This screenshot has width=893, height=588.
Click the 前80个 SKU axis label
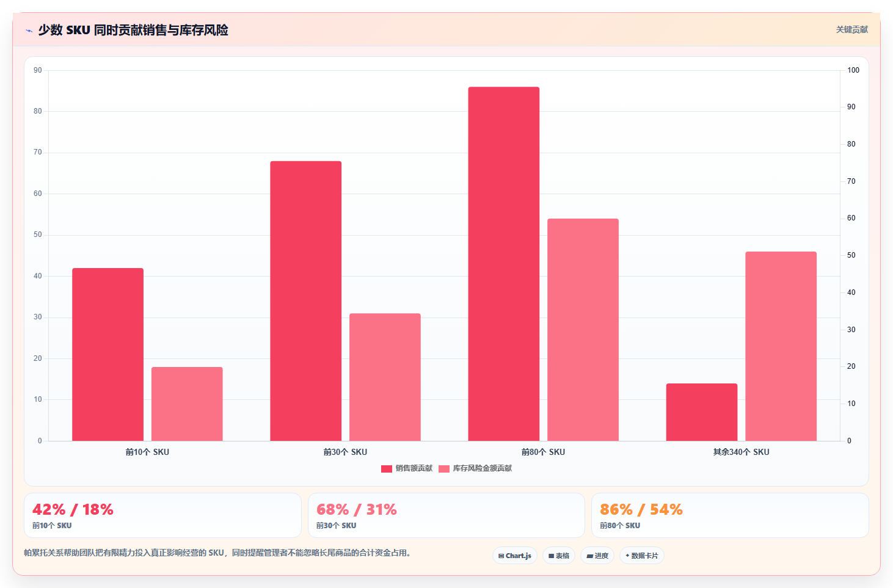(x=543, y=452)
